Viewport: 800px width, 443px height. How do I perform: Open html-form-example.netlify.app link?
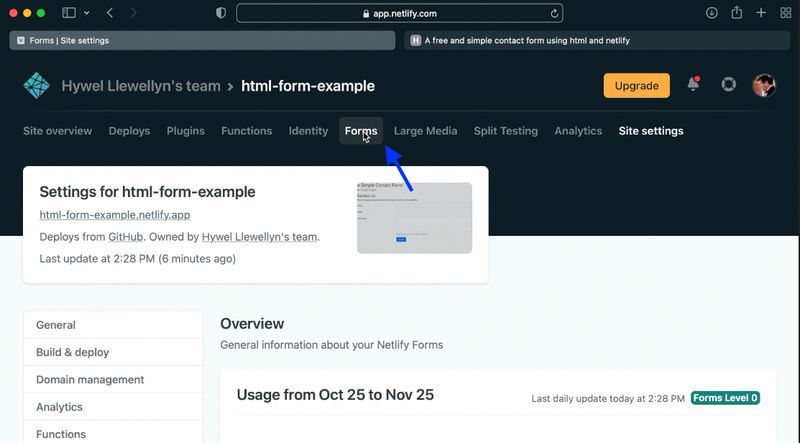pyautogui.click(x=115, y=215)
